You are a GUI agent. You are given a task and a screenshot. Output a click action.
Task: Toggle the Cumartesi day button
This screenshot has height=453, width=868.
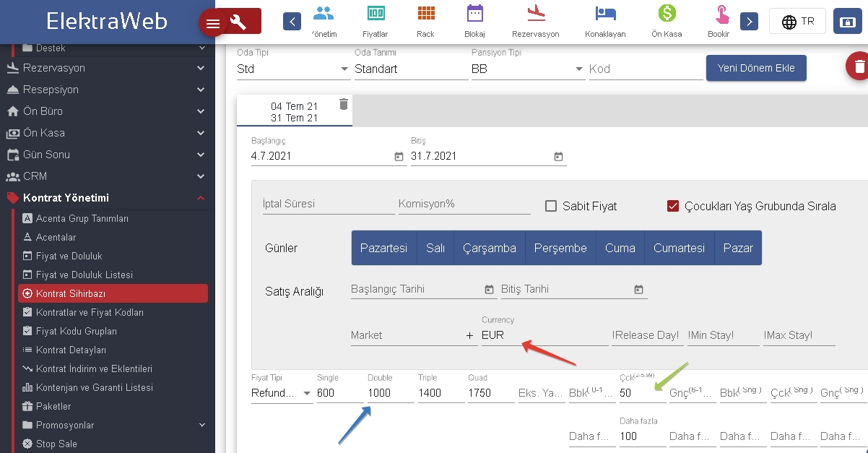679,248
